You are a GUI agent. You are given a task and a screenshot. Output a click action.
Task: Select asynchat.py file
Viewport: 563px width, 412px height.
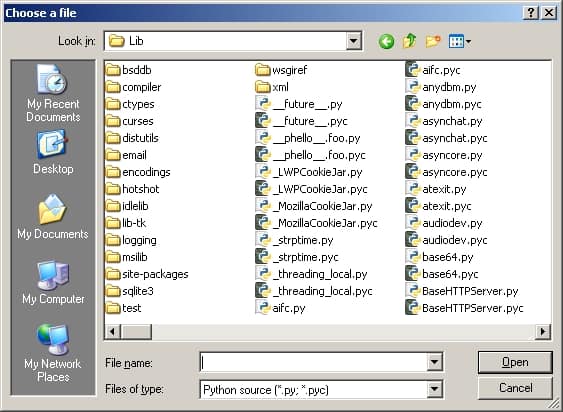pos(444,121)
